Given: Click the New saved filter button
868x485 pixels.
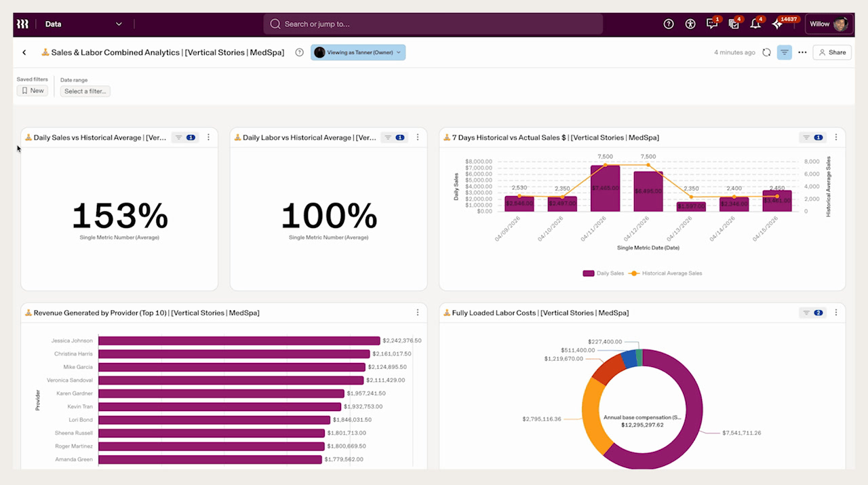Looking at the screenshot, I should pyautogui.click(x=33, y=91).
